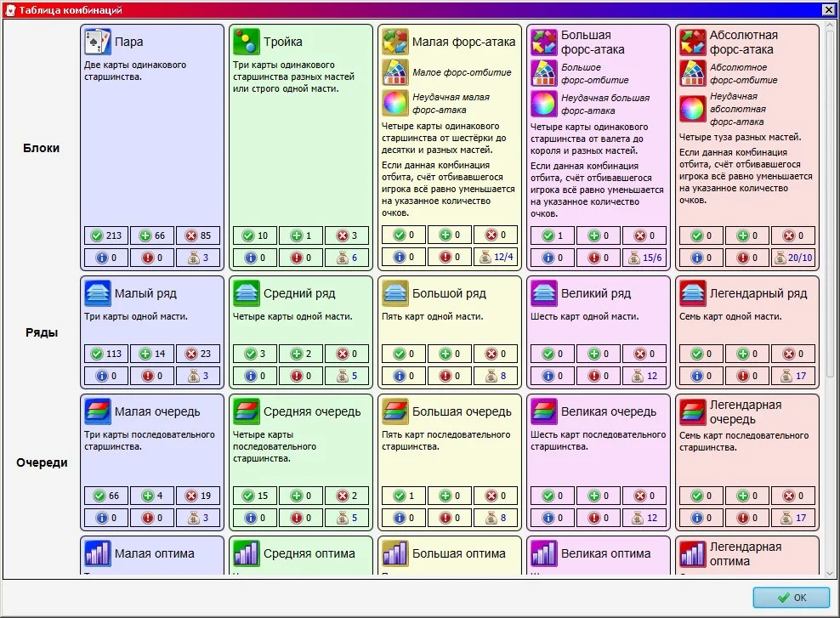Click the Великая оптима bar chart icon
840x618 pixels.
pos(544,553)
